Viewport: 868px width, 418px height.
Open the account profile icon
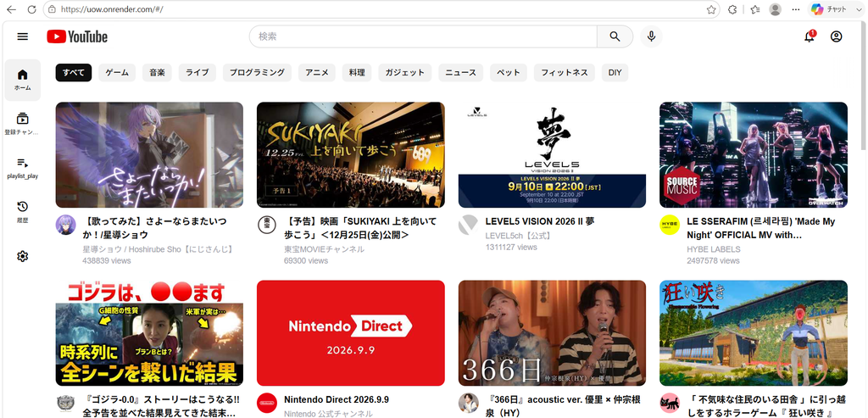836,36
